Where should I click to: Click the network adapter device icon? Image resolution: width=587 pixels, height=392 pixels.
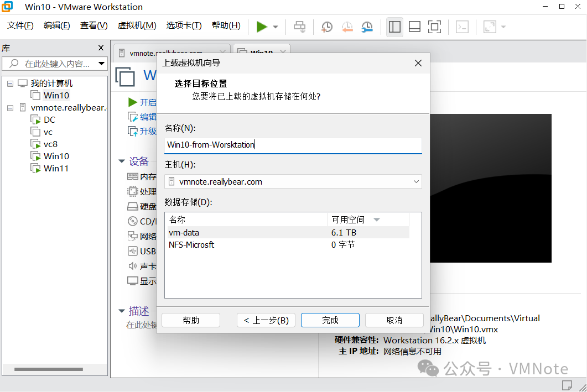(133, 236)
